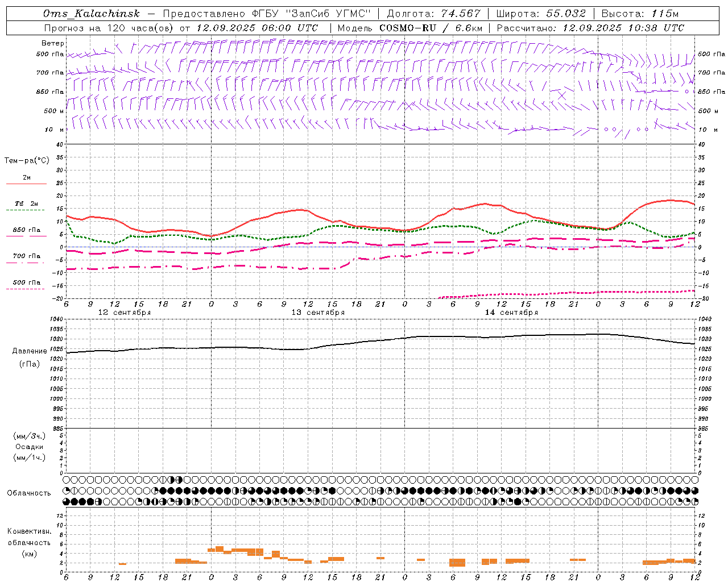Click the 12 сентября date label
Viewport: 728px width, 582px height.
coord(125,313)
